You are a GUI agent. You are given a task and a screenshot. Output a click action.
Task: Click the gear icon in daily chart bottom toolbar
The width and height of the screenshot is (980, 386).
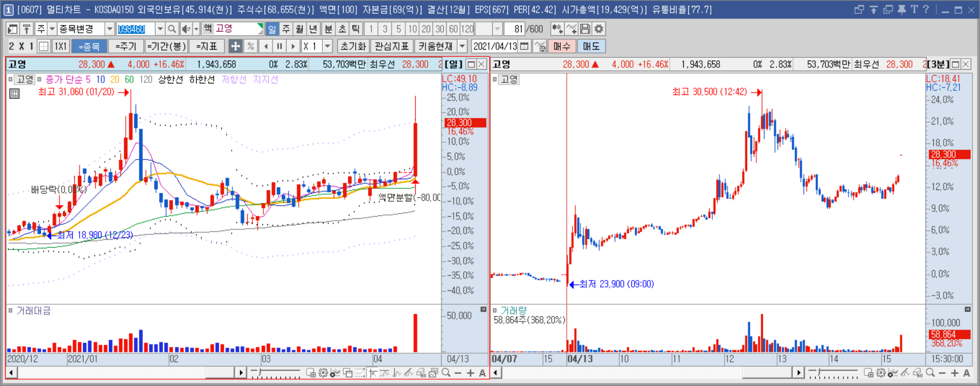323,373
